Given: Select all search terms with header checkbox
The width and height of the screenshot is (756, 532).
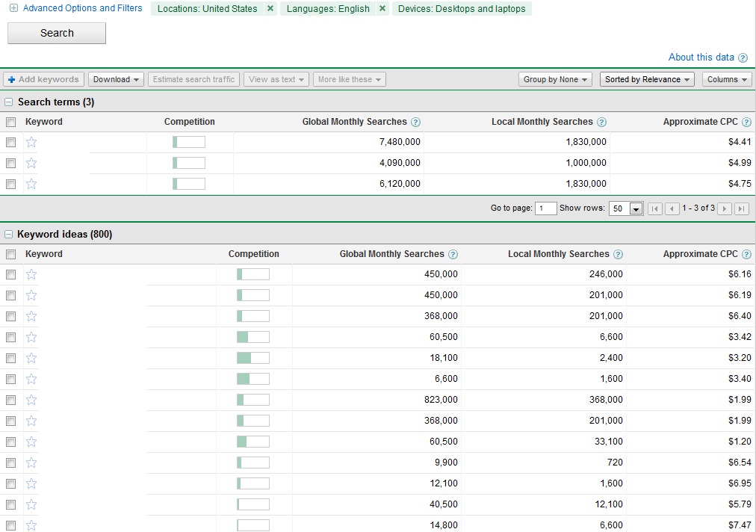Looking at the screenshot, I should pos(10,122).
